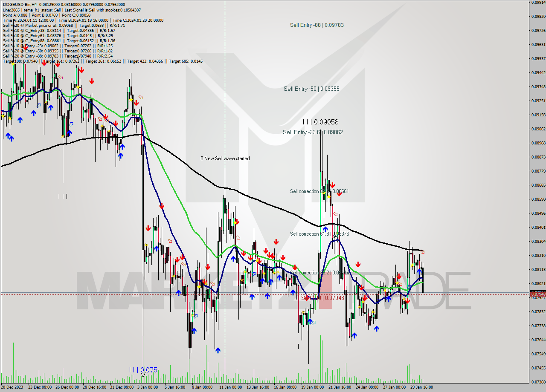Click the '23 Dec 08:00' time axis label
The width and height of the screenshot is (546, 392).
40,387
